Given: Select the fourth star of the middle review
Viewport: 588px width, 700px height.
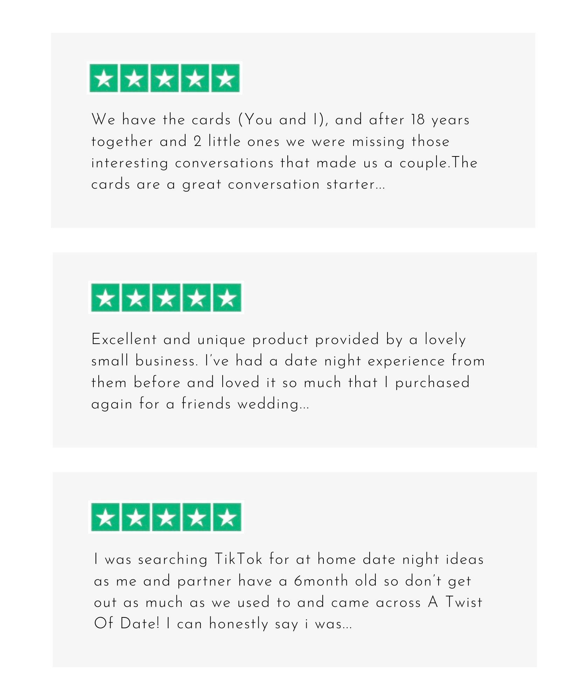Looking at the screenshot, I should point(196,297).
